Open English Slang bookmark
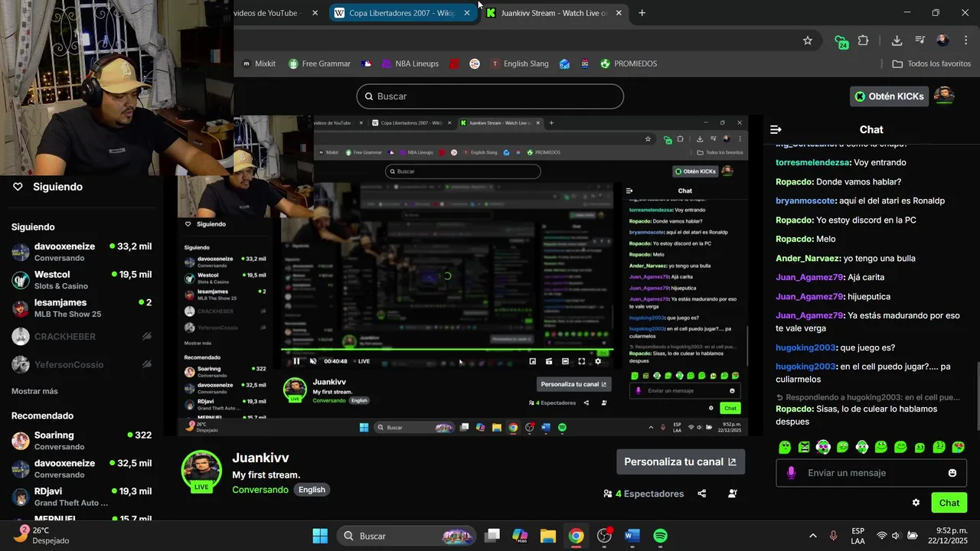Screen dimensions: 980x551 pyautogui.click(x=519, y=64)
